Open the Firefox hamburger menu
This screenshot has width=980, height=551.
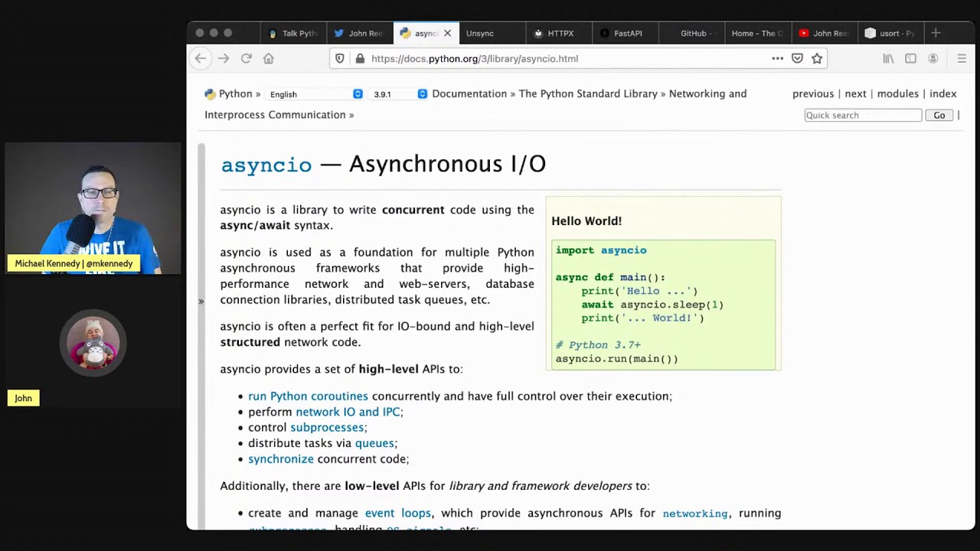tap(962, 58)
